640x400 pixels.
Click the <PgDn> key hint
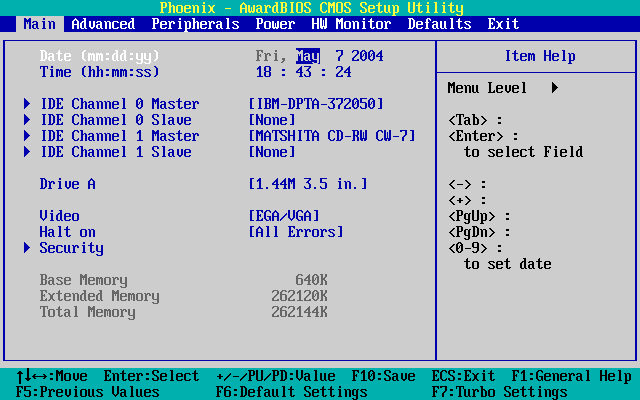click(x=472, y=232)
